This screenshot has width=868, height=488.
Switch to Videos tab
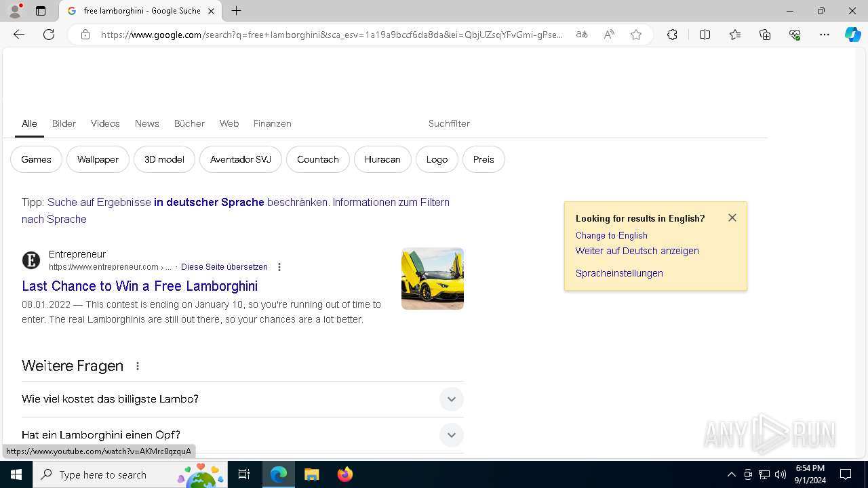(x=105, y=123)
